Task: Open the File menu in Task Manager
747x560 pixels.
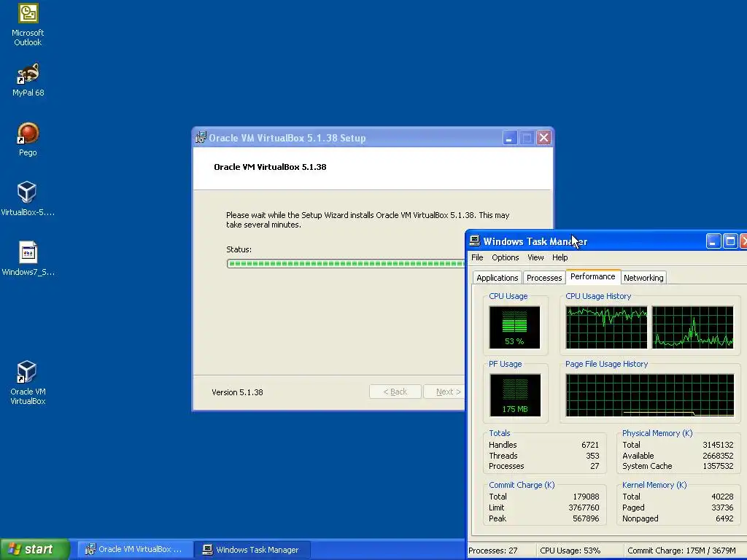Action: pos(477,257)
